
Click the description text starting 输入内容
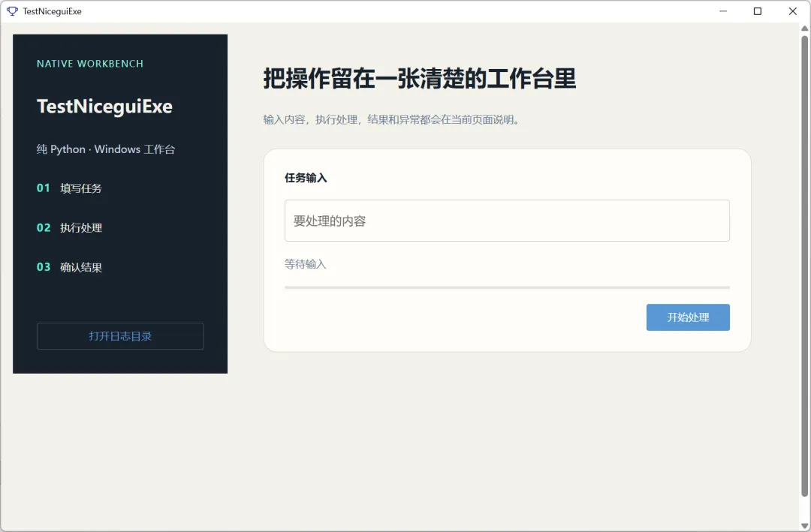tap(392, 119)
